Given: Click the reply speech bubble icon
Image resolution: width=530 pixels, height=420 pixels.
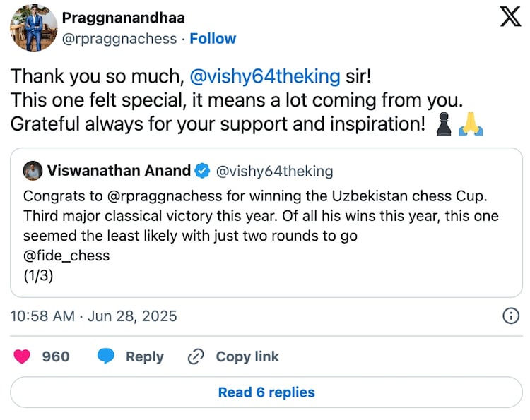Looking at the screenshot, I should coord(106,356).
